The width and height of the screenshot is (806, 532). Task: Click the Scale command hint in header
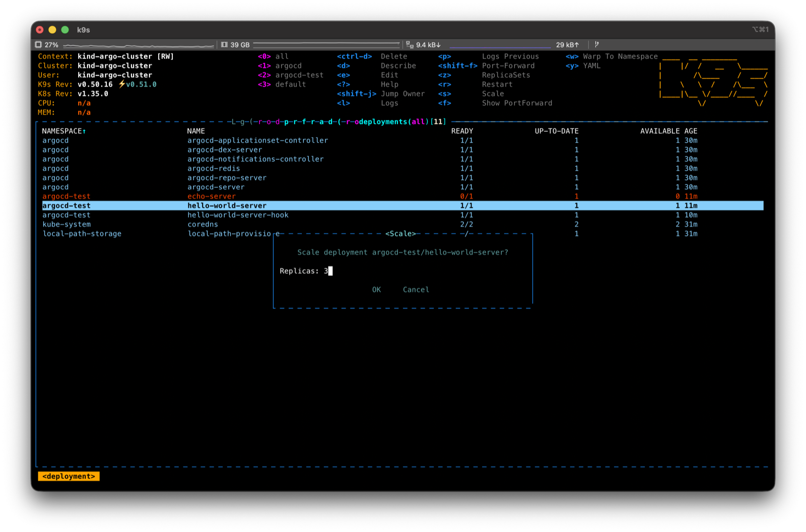click(x=493, y=94)
